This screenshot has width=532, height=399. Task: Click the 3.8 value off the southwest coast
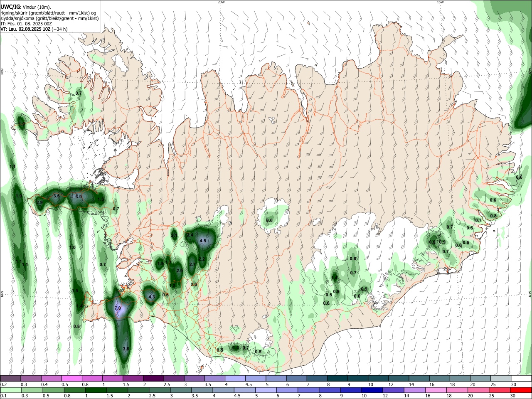click(126, 349)
